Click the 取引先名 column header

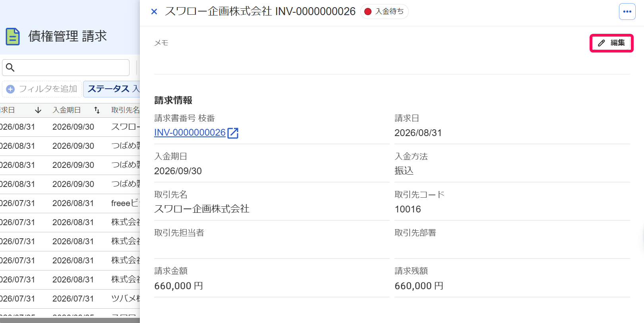coord(126,110)
